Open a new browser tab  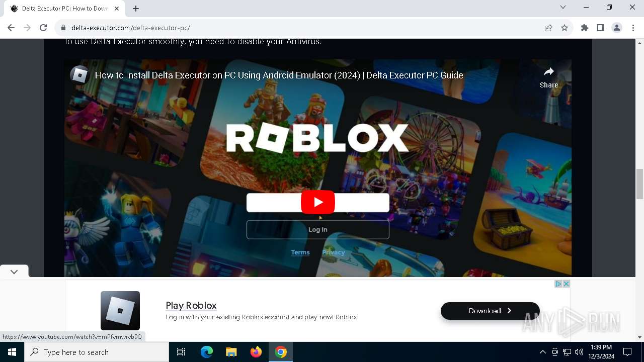tap(136, 8)
